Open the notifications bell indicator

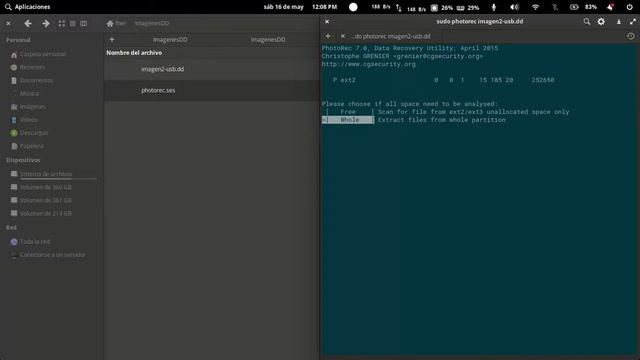point(610,7)
